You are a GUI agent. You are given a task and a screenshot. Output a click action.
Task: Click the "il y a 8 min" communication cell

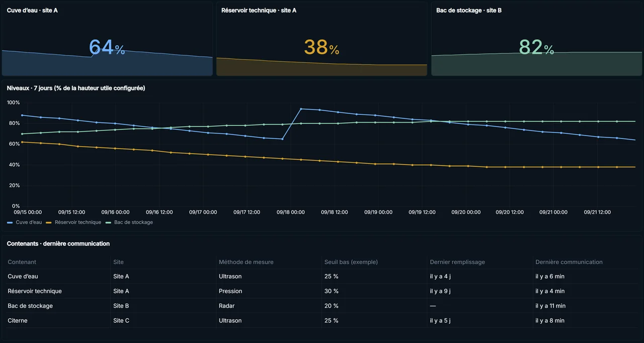[x=550, y=320]
